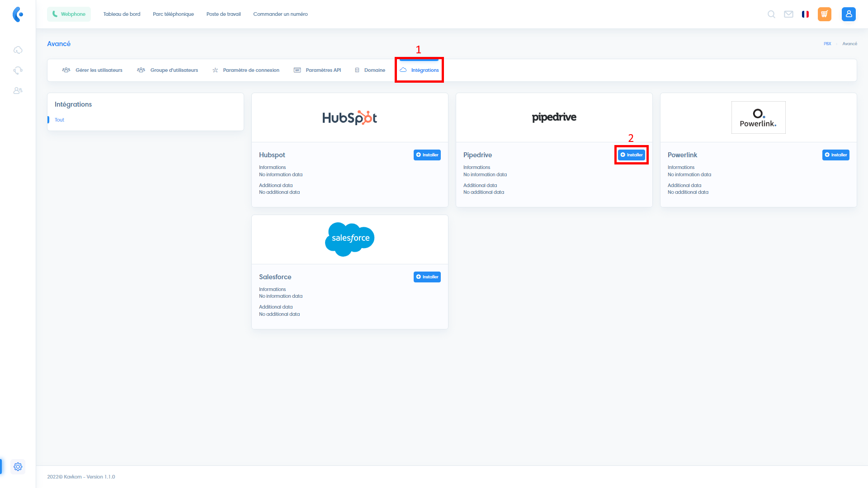The image size is (868, 488).
Task: Open the blue user profile icon
Action: click(x=849, y=14)
